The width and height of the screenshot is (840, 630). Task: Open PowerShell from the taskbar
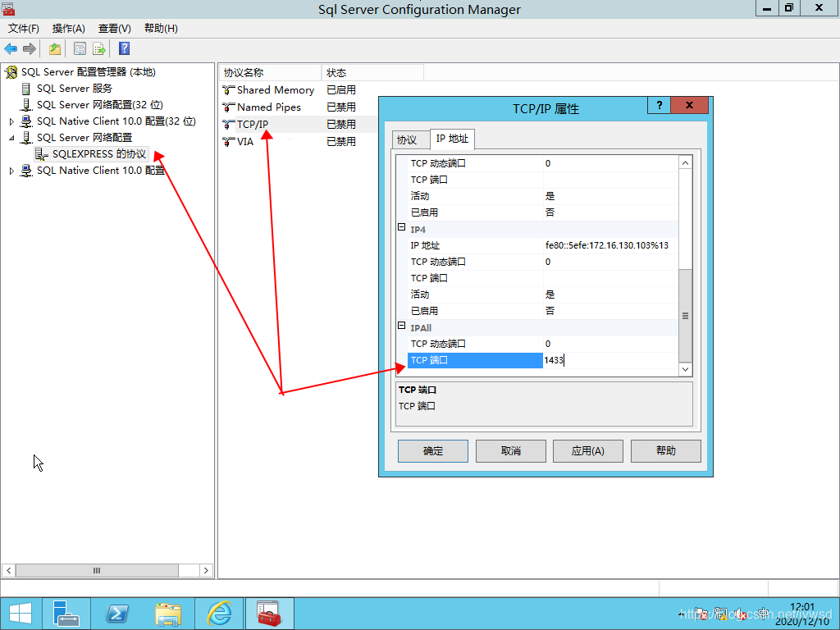[x=117, y=613]
